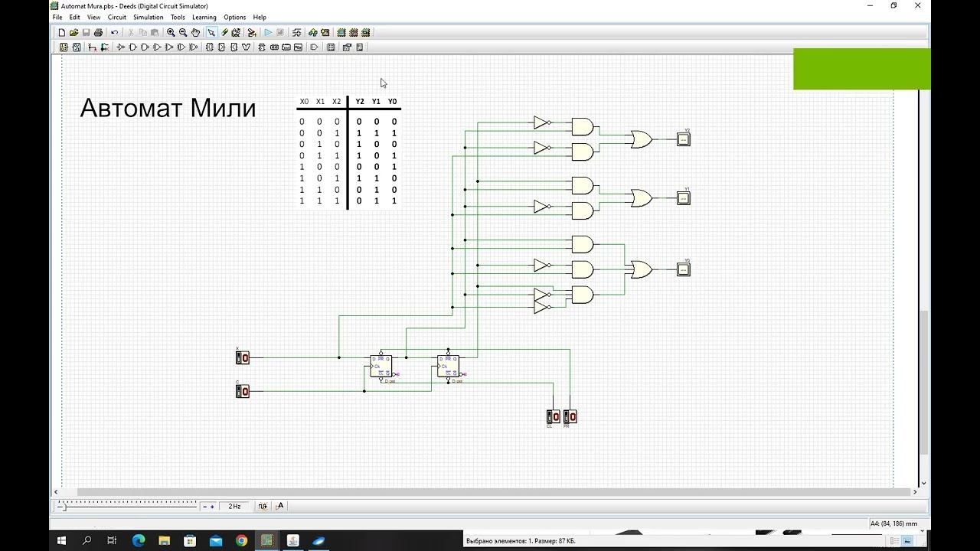Click the plus button to increase clock frequency
The height and width of the screenshot is (551, 980).
(212, 507)
